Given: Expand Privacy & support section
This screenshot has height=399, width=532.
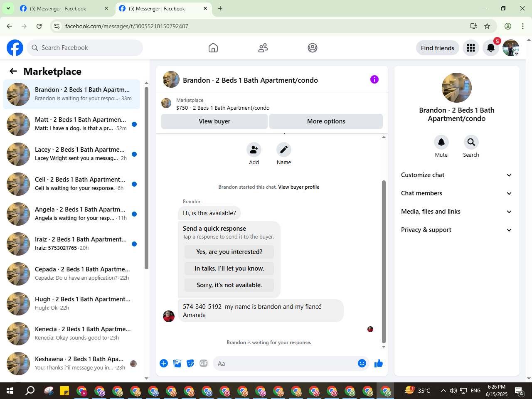Looking at the screenshot, I should (456, 230).
